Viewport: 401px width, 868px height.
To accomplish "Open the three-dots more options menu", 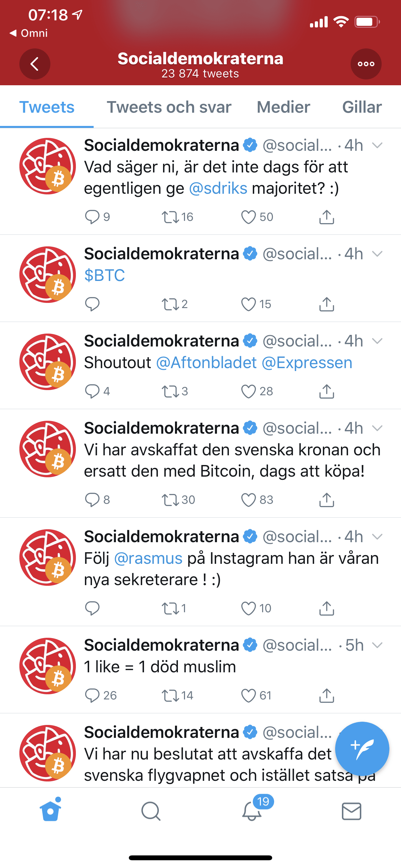I will point(366,64).
